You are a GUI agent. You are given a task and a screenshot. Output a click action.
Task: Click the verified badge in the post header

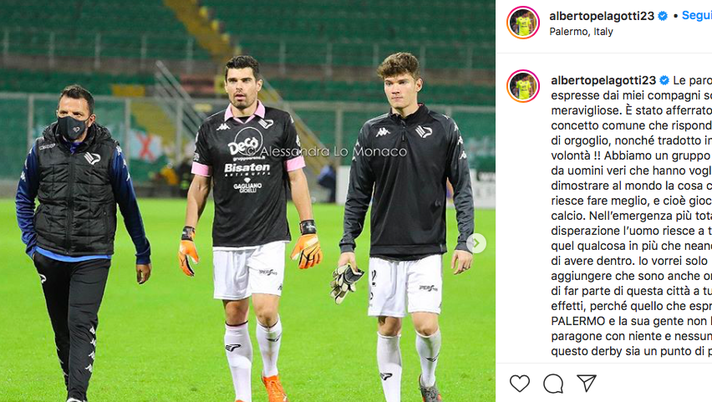click(x=663, y=16)
